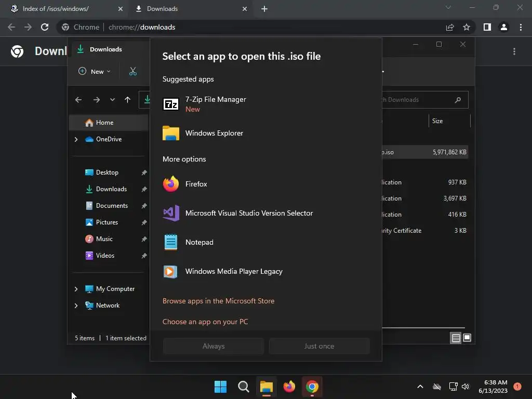Click Browse apps in the Microsoft Store
Viewport: 532px width, 399px height.
click(x=219, y=301)
